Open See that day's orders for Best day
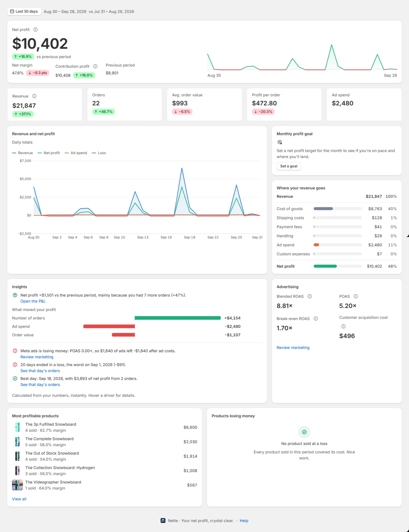 coord(40,384)
